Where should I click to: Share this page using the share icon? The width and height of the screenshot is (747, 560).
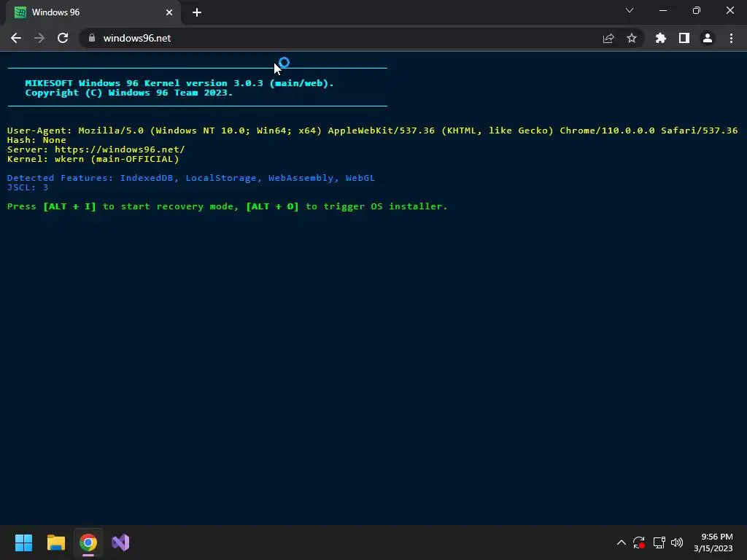(x=608, y=38)
